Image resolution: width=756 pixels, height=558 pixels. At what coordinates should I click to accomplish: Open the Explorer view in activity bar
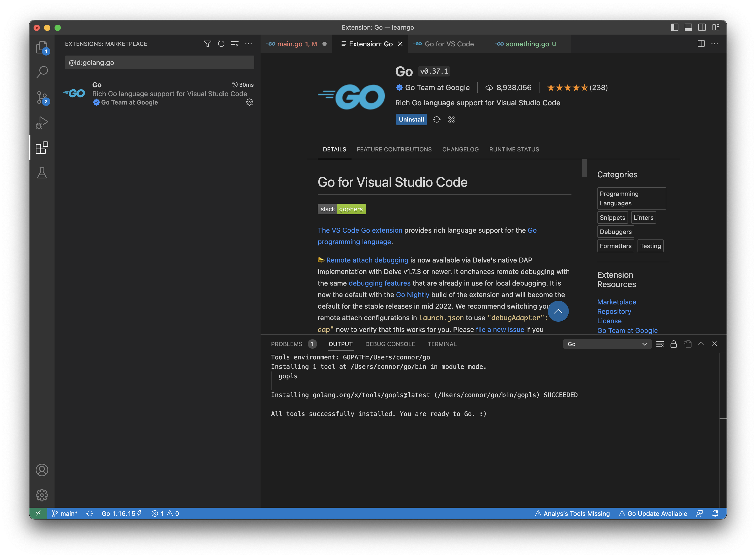[42, 47]
